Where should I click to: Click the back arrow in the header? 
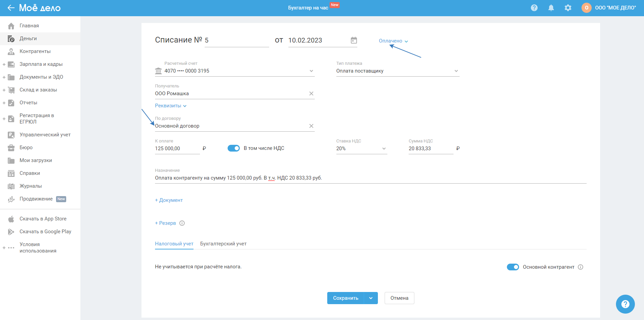pyautogui.click(x=11, y=8)
